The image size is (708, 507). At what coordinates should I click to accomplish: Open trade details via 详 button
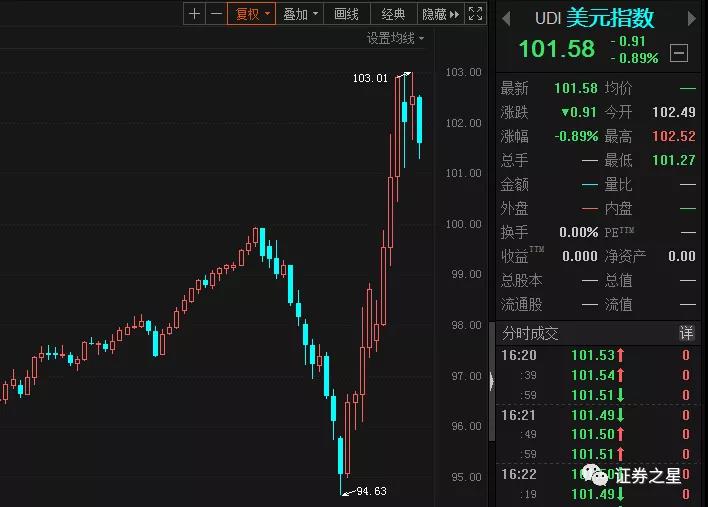686,332
